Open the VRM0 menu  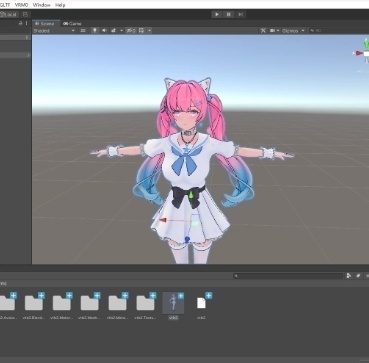21,5
